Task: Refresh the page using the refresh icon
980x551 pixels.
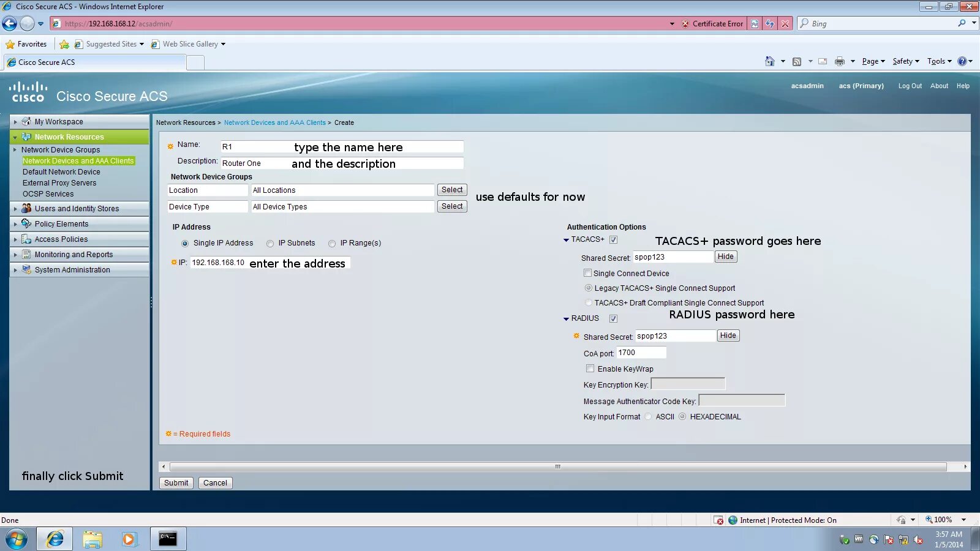Action: coord(770,24)
